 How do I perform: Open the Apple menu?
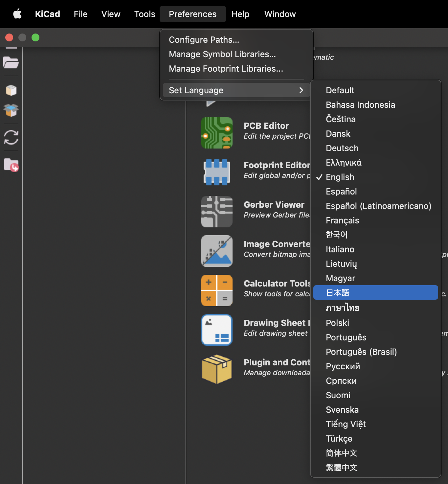click(17, 14)
